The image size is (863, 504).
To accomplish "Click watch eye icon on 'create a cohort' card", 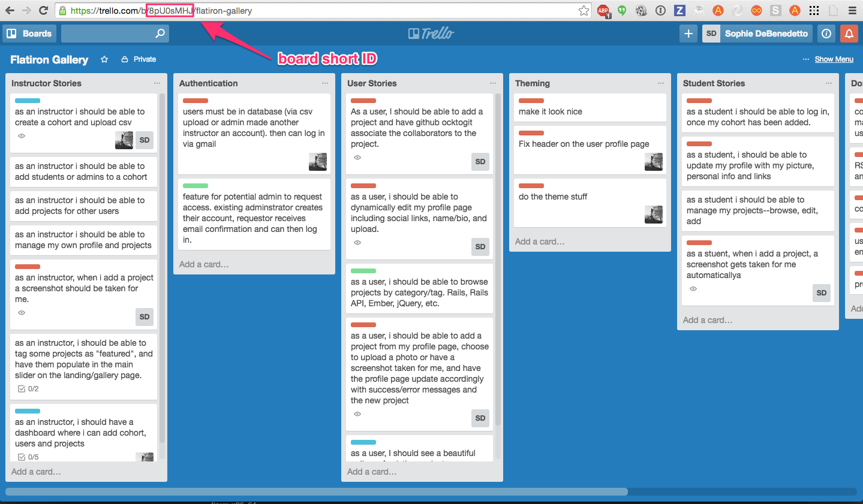I will click(22, 136).
